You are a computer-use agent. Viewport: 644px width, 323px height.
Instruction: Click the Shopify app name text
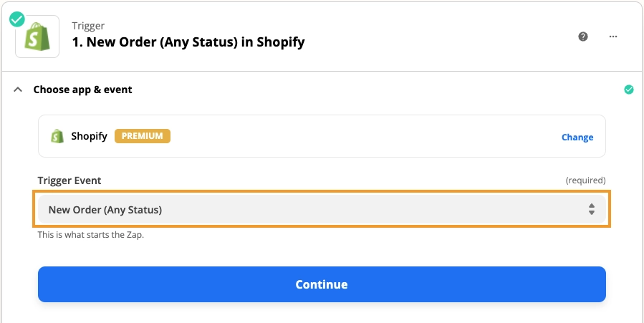pos(89,136)
